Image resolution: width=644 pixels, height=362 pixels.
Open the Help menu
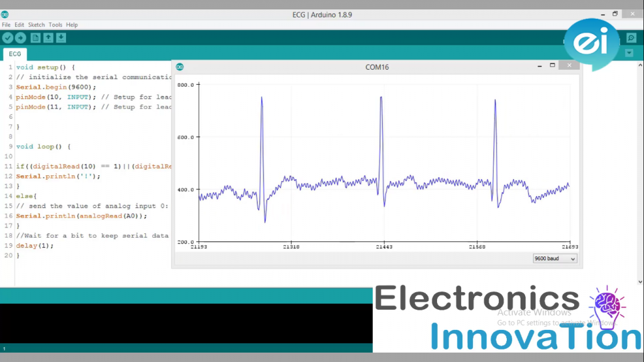coord(72,25)
